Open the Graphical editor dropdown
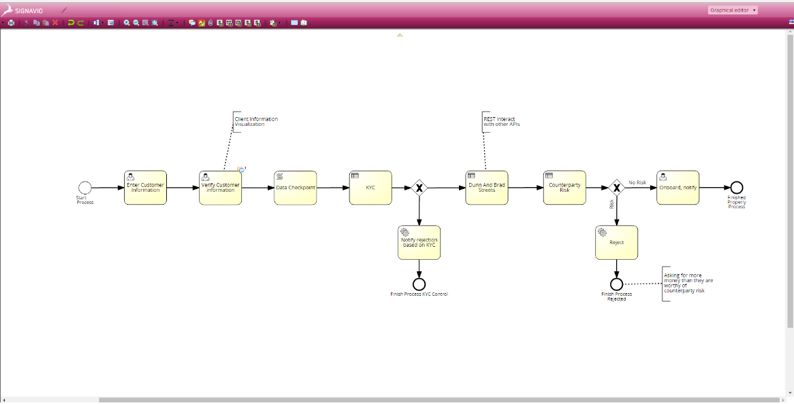794x404 pixels. point(733,10)
